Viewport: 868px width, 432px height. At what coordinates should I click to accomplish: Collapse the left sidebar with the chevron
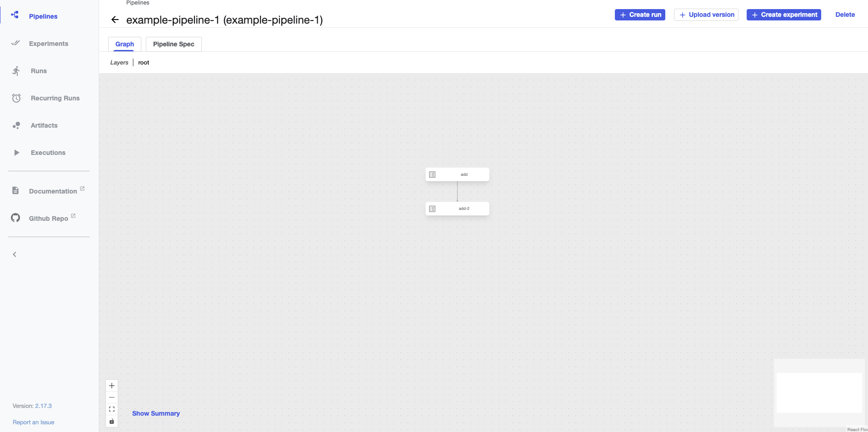coord(15,254)
